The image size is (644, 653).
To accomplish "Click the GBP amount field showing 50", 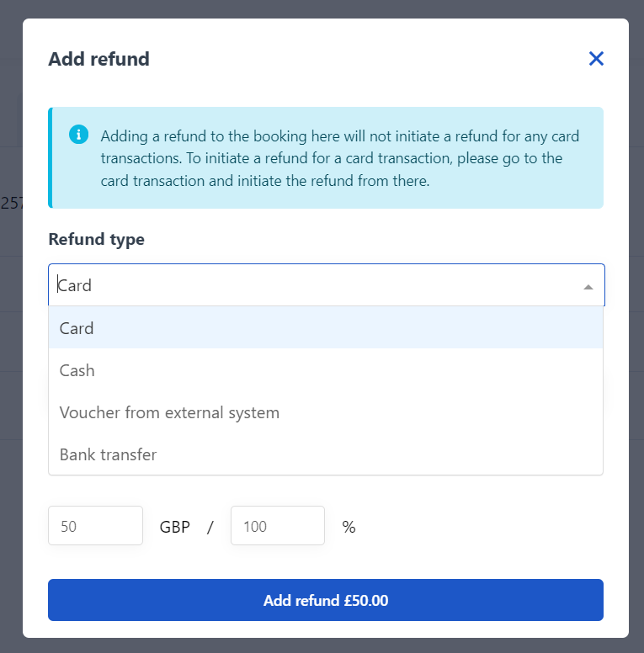I will (x=95, y=526).
